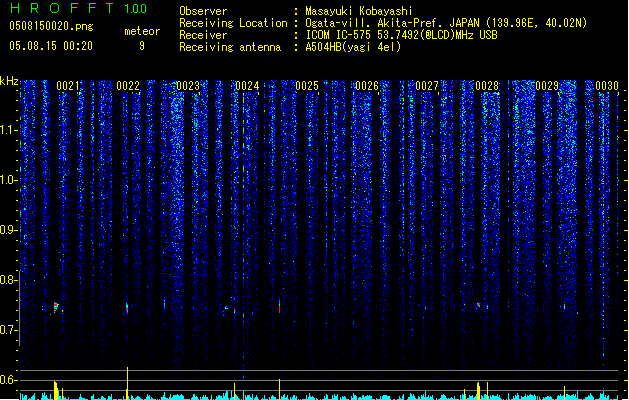Click the Receiving antenna label

point(230,47)
